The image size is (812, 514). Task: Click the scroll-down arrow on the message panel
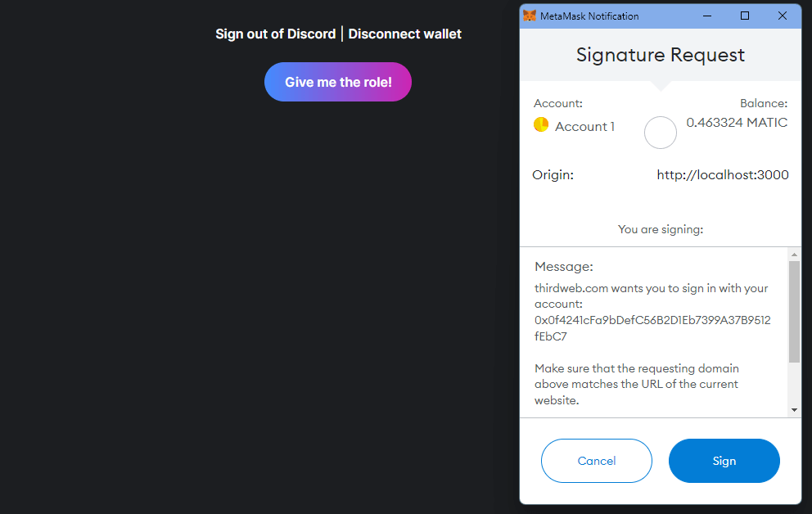tap(796, 409)
